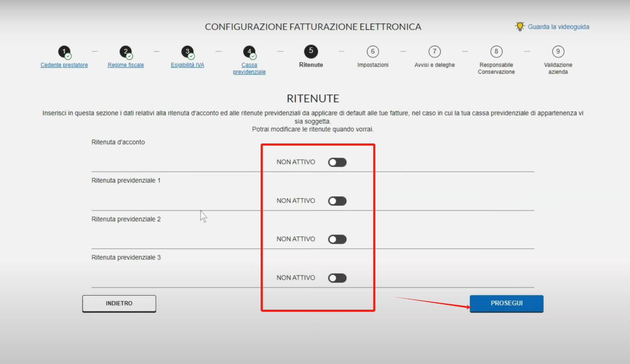Click the step 7 circle icon
The width and height of the screenshot is (630, 364).
(435, 52)
